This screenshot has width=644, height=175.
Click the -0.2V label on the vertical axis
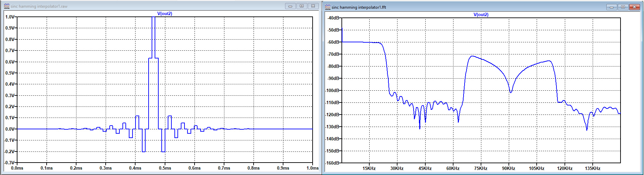click(9, 151)
